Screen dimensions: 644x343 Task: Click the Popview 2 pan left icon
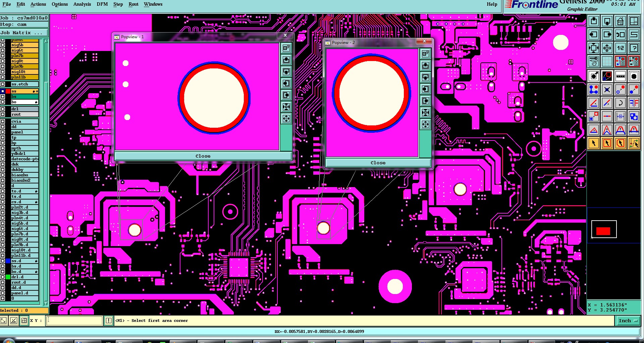425,89
